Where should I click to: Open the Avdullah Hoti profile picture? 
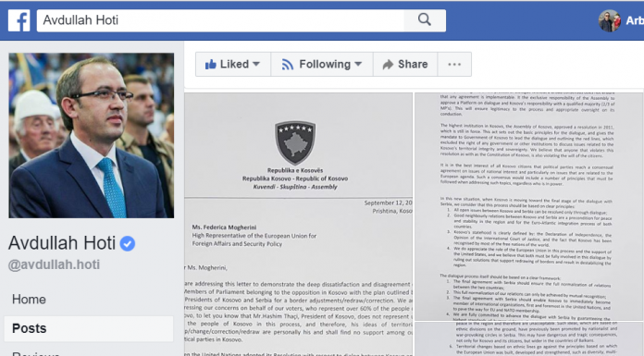click(92, 136)
